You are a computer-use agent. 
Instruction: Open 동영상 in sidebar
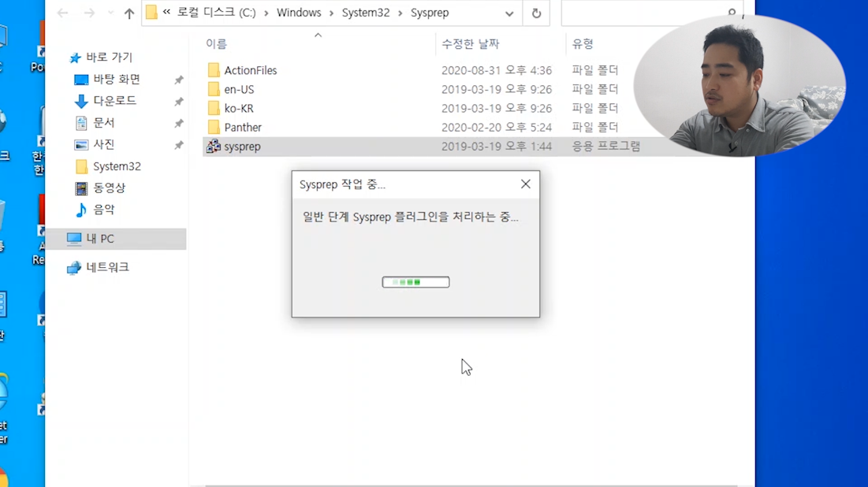pos(109,188)
